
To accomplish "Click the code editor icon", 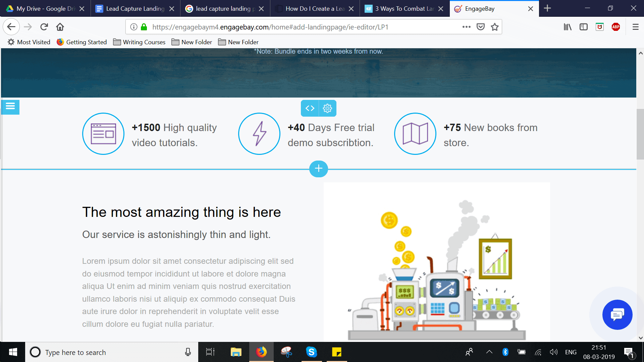I will click(310, 108).
